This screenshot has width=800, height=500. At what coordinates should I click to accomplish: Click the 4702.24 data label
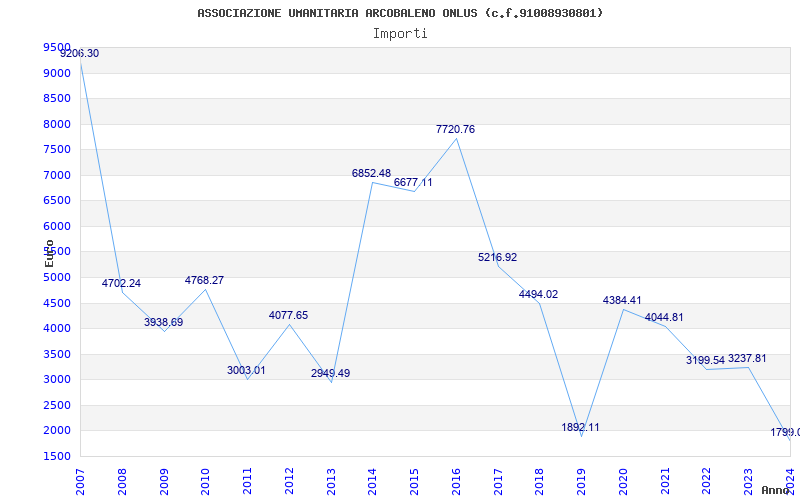121,284
